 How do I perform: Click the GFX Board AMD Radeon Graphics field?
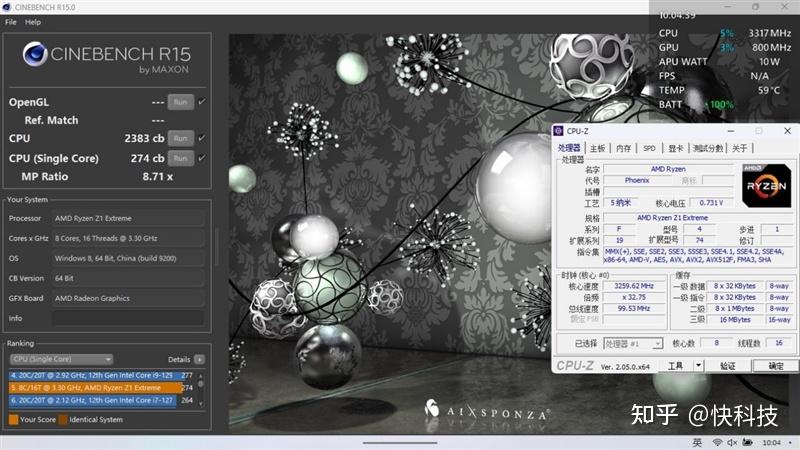coord(128,298)
